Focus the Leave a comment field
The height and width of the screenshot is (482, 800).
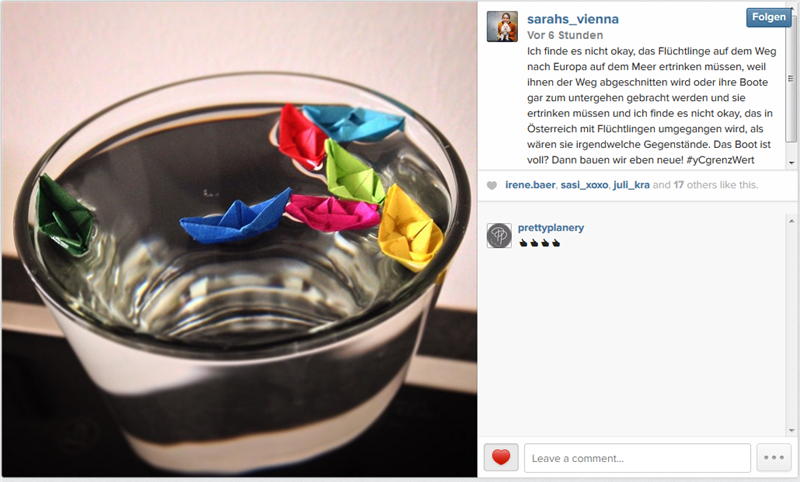coord(637,458)
